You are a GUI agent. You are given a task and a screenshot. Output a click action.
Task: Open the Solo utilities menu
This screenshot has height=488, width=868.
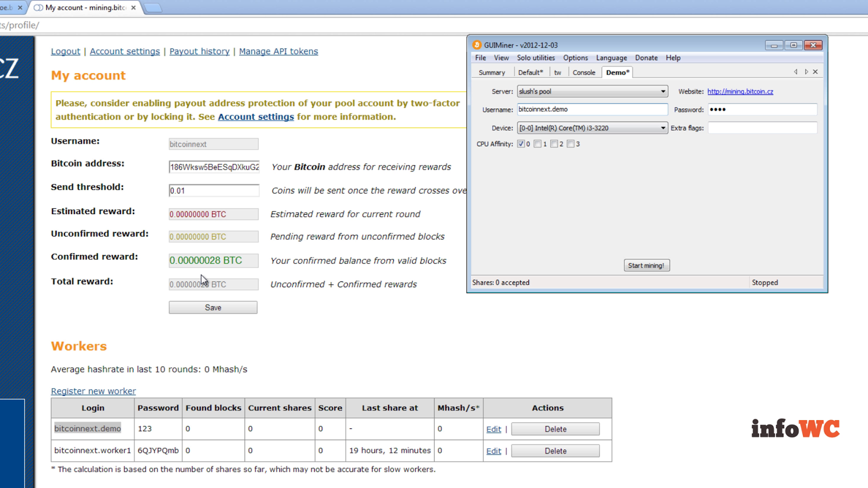(x=536, y=57)
